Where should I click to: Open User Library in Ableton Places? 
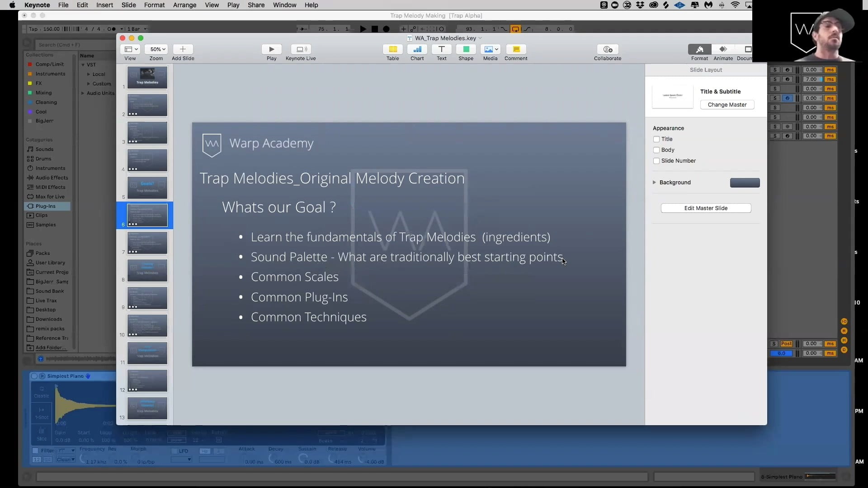50,263
